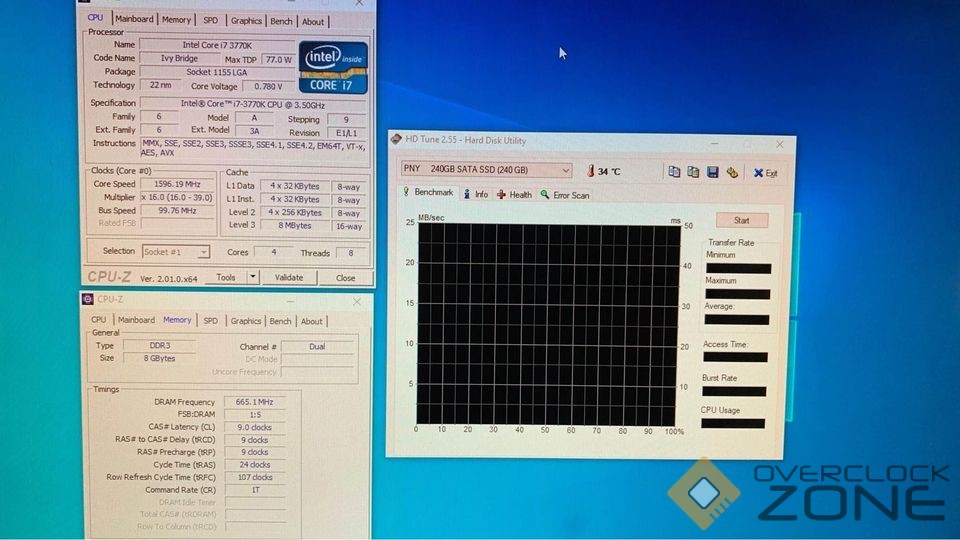Switch to Mainboard tab in lower CPU-Z window

[x=137, y=320]
